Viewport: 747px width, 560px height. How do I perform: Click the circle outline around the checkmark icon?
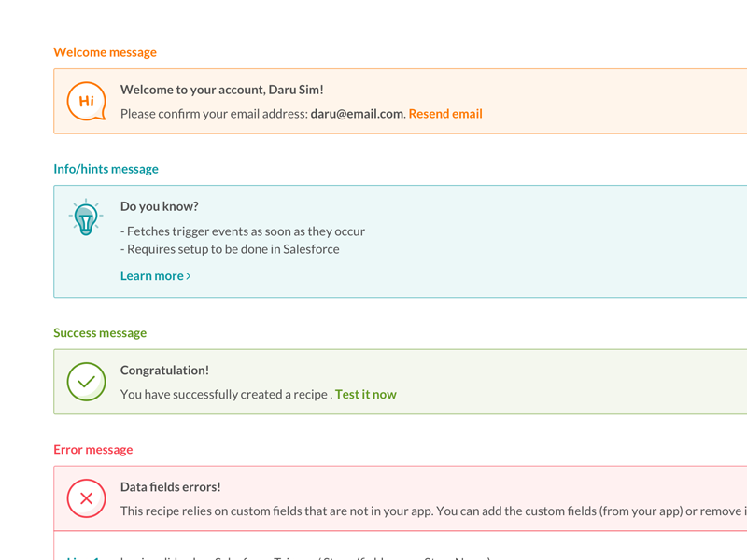(x=86, y=364)
